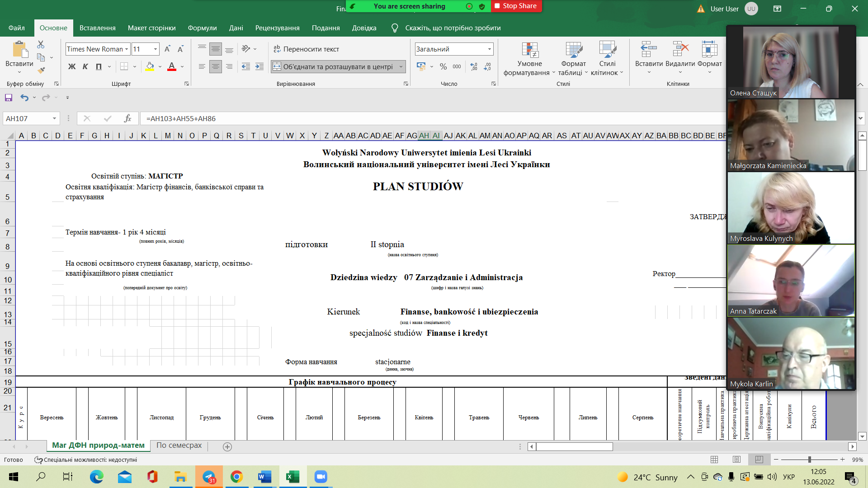Open Excel from the Windows taskbar
Screen dimensions: 868x488
pos(292,477)
